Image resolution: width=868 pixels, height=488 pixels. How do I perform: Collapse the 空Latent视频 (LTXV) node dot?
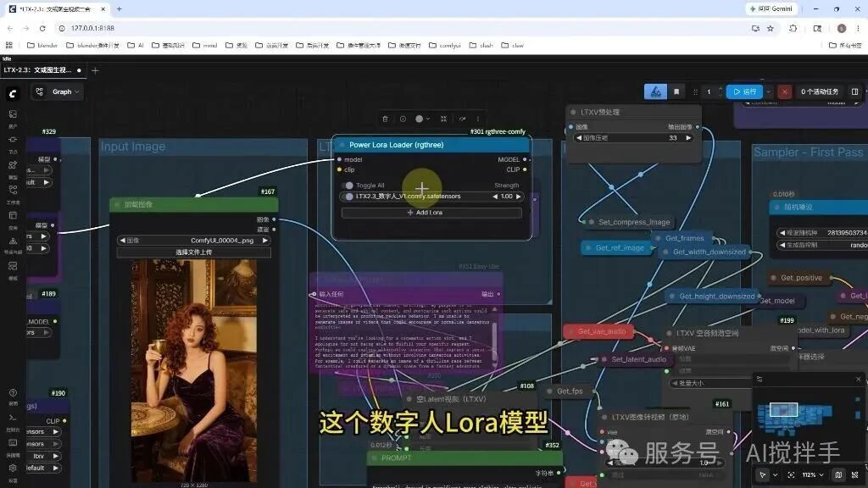[x=409, y=399]
